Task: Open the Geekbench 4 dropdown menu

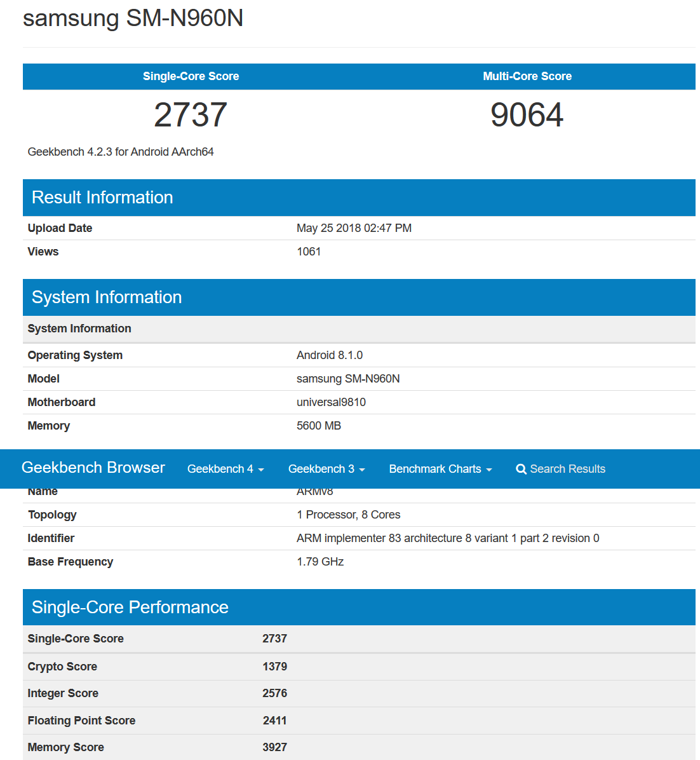Action: point(225,469)
